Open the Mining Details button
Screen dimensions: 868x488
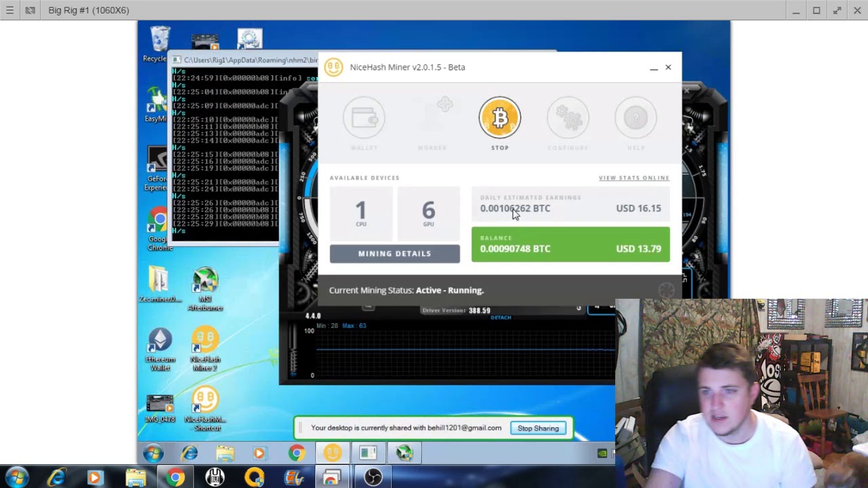click(395, 253)
